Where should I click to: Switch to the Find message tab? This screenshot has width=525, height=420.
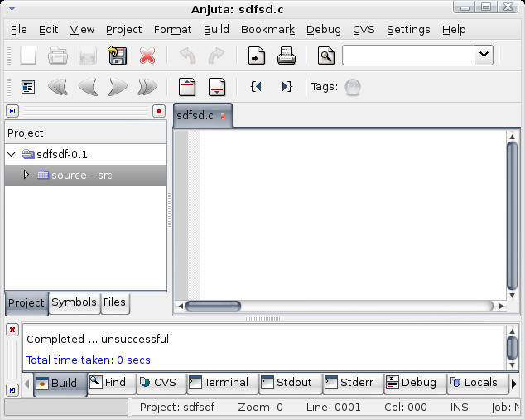pos(112,384)
